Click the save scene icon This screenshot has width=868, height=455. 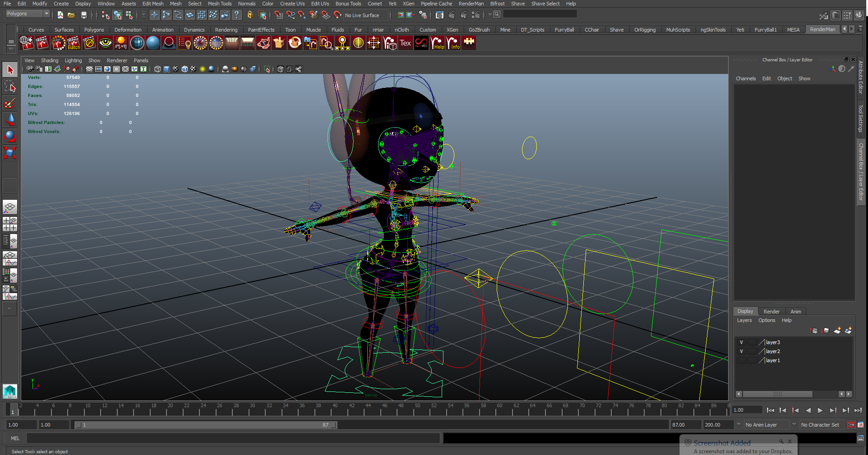[x=83, y=15]
